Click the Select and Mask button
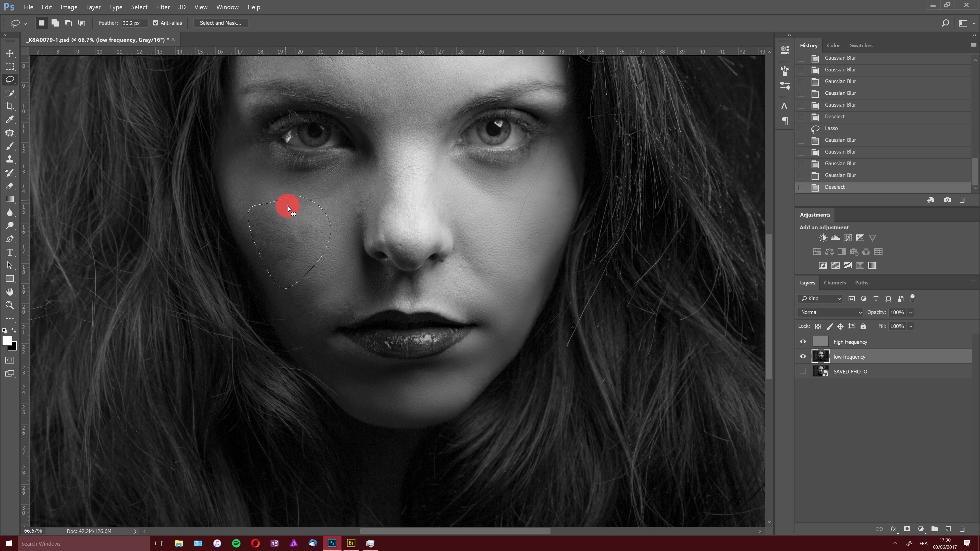980x551 pixels. point(219,23)
